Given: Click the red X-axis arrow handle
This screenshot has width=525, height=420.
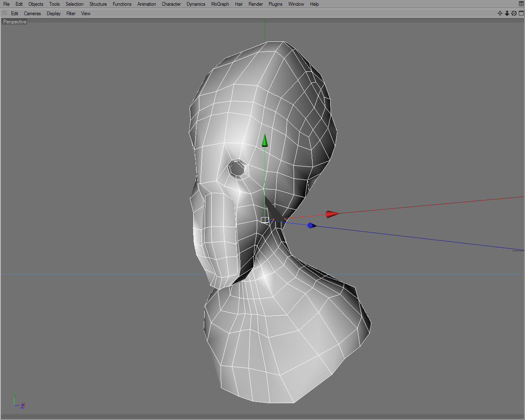Looking at the screenshot, I should tap(332, 214).
